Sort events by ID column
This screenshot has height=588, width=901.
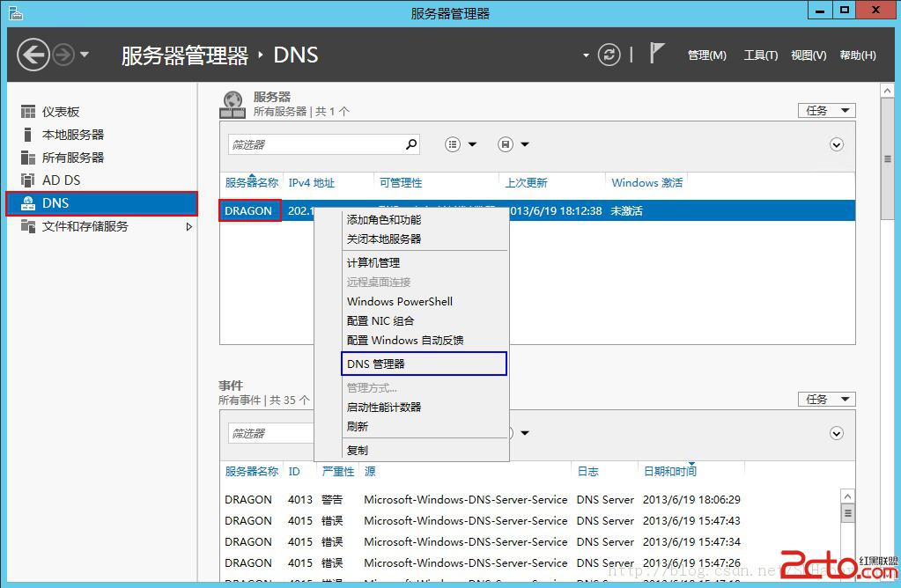294,472
